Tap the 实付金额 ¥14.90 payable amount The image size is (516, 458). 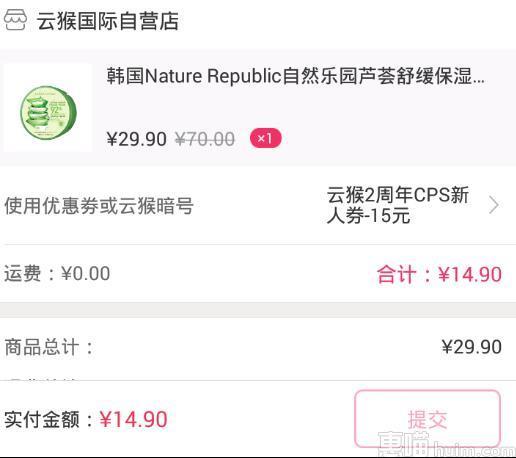pos(133,419)
